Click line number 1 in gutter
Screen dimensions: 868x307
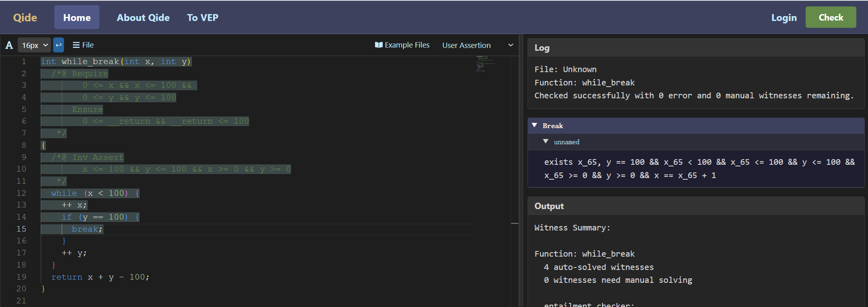(24, 62)
